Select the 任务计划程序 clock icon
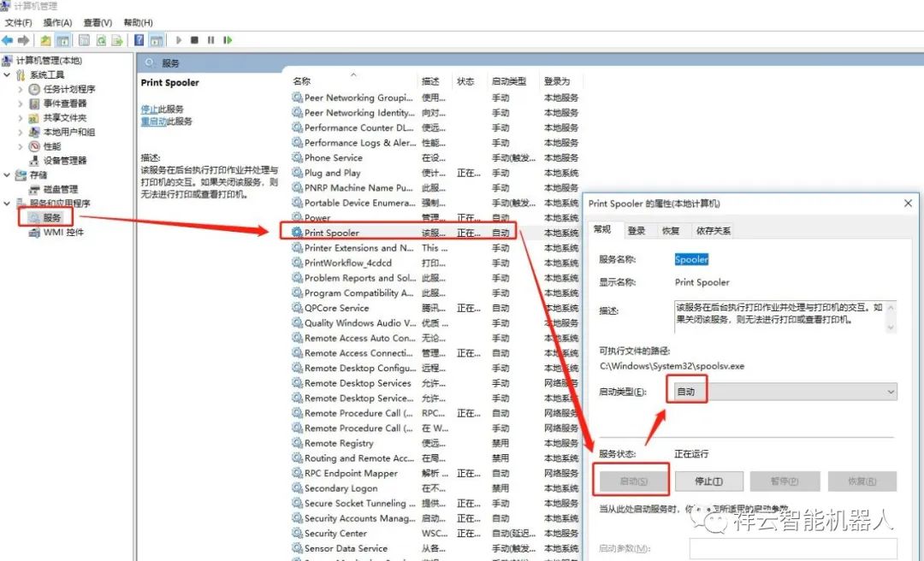Viewport: 924px width, 561px height. click(x=34, y=89)
